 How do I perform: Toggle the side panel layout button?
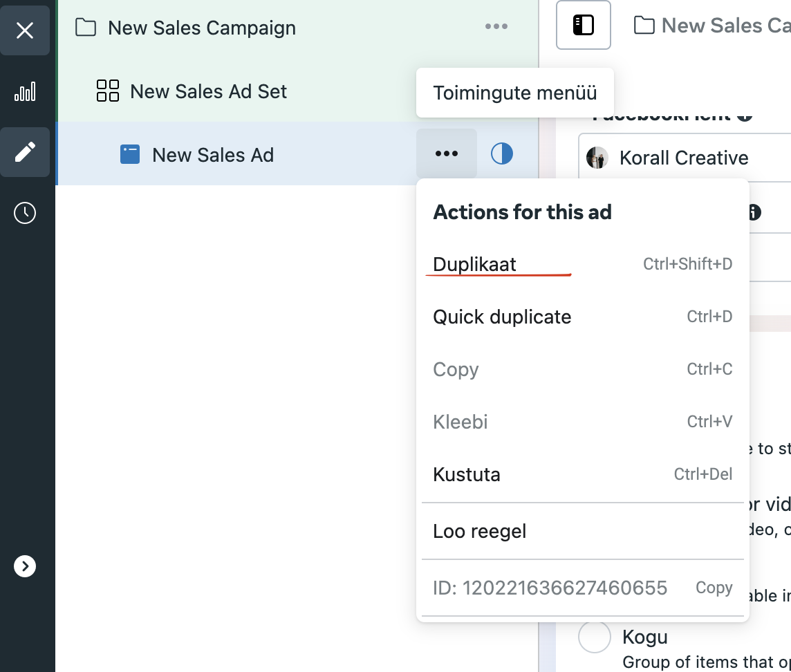(x=583, y=25)
